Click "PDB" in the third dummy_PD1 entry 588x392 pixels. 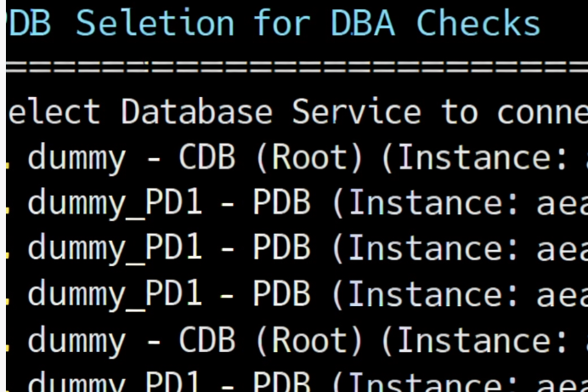(281, 294)
